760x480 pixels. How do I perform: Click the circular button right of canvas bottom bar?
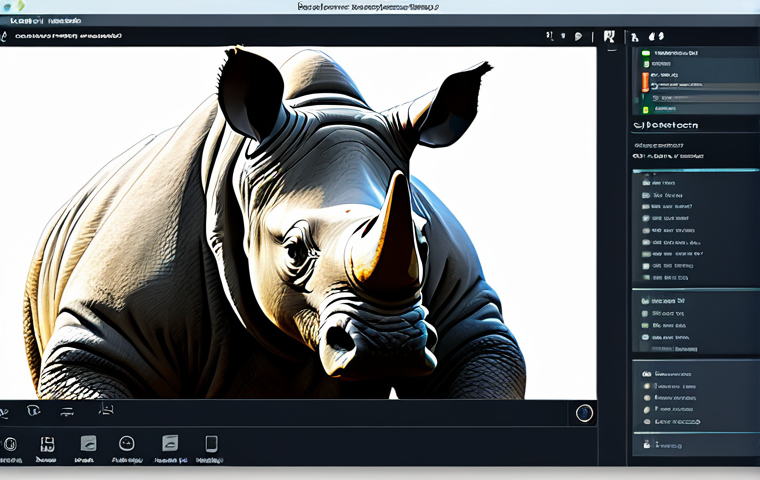pos(584,413)
